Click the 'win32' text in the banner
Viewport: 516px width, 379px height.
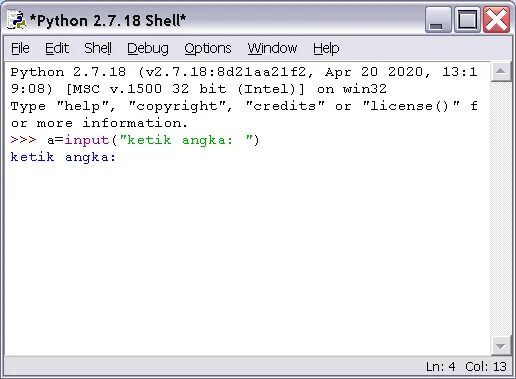coord(365,89)
